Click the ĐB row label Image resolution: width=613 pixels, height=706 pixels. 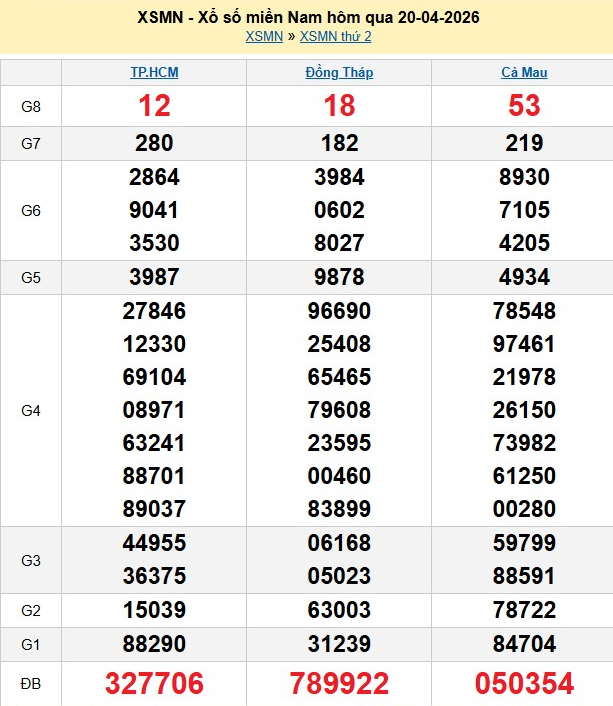tap(31, 683)
